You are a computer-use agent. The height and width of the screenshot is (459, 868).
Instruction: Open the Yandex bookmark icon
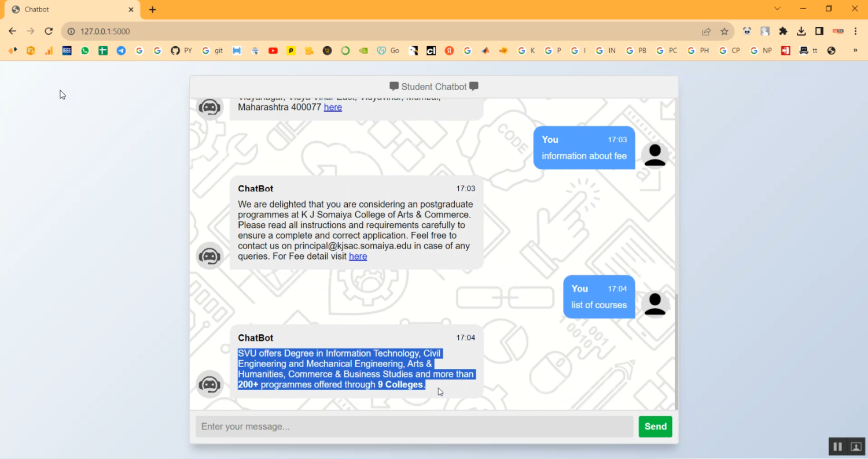[x=449, y=51]
